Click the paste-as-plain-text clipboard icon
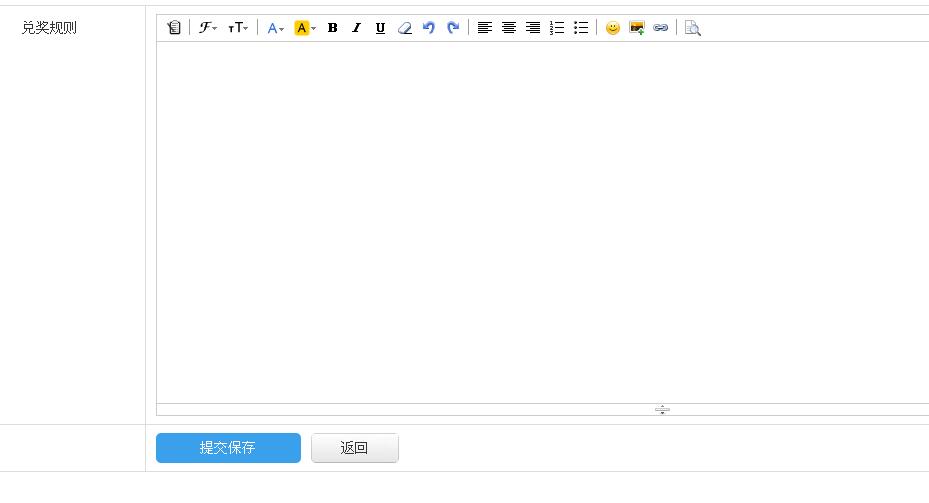The height and width of the screenshot is (503, 929). tap(174, 28)
